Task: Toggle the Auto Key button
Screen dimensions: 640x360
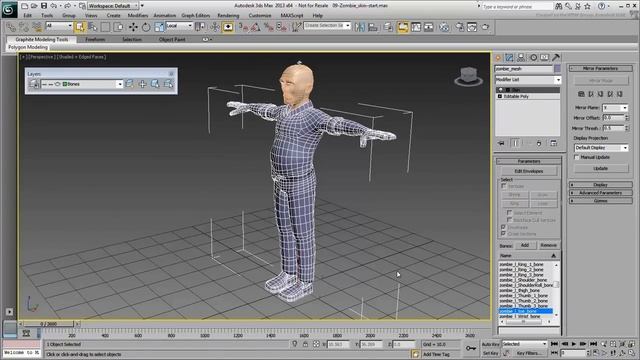Action: point(490,344)
